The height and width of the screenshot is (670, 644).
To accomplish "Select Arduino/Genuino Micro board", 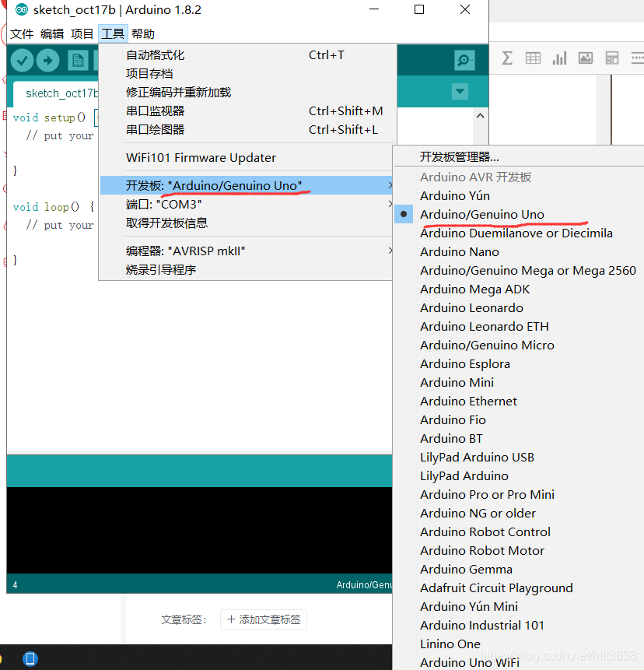I will (x=519, y=346).
